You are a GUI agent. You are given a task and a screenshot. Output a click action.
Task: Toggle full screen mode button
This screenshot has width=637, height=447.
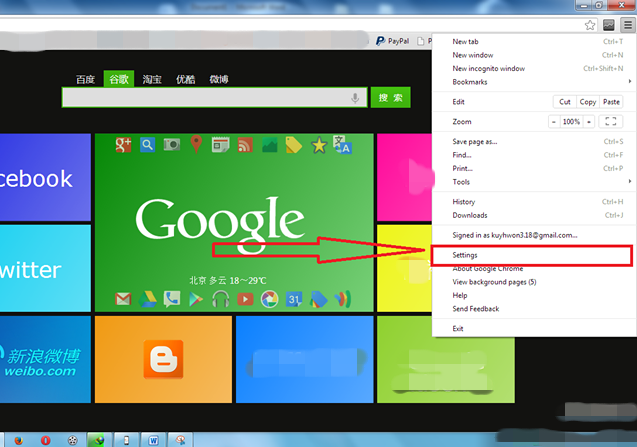[611, 122]
